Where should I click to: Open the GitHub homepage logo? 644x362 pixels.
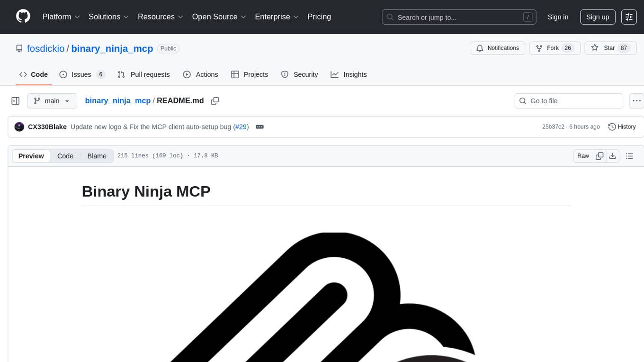point(23,17)
